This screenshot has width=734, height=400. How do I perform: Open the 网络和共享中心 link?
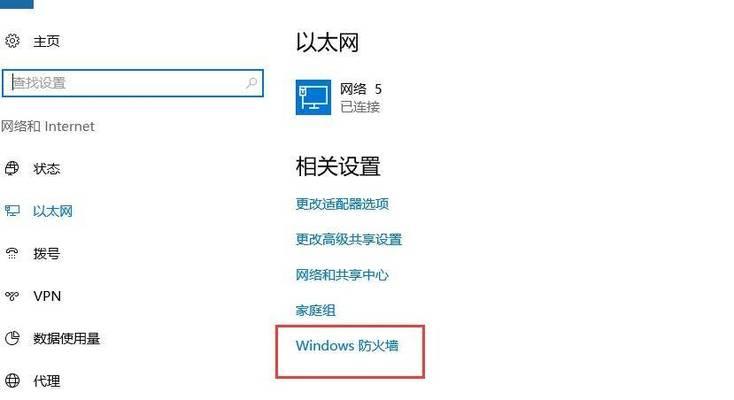[x=342, y=275]
